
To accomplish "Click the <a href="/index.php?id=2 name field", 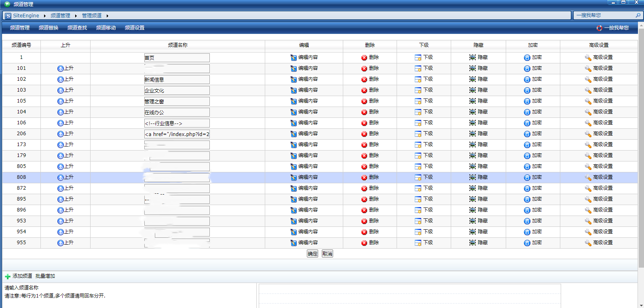I will click(x=177, y=134).
